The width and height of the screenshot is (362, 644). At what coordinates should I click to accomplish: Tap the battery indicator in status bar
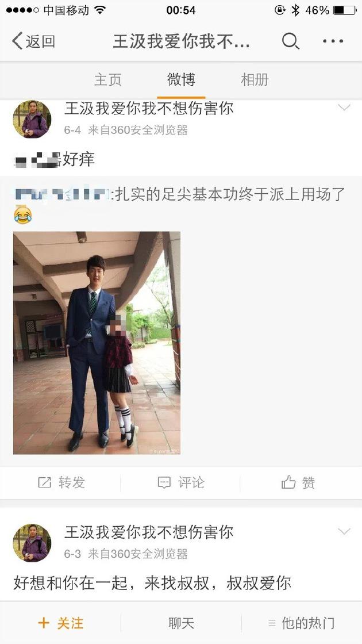345,10
